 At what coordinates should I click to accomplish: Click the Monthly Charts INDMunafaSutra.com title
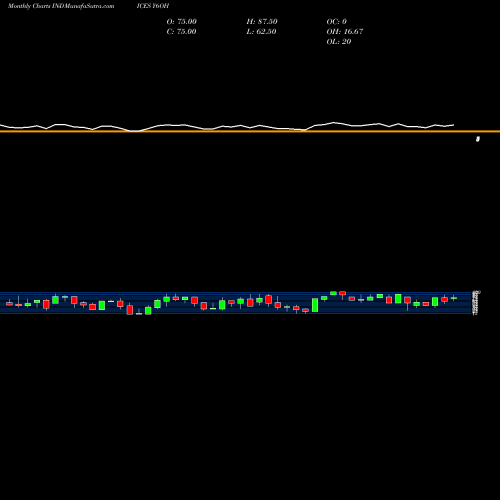61,6
